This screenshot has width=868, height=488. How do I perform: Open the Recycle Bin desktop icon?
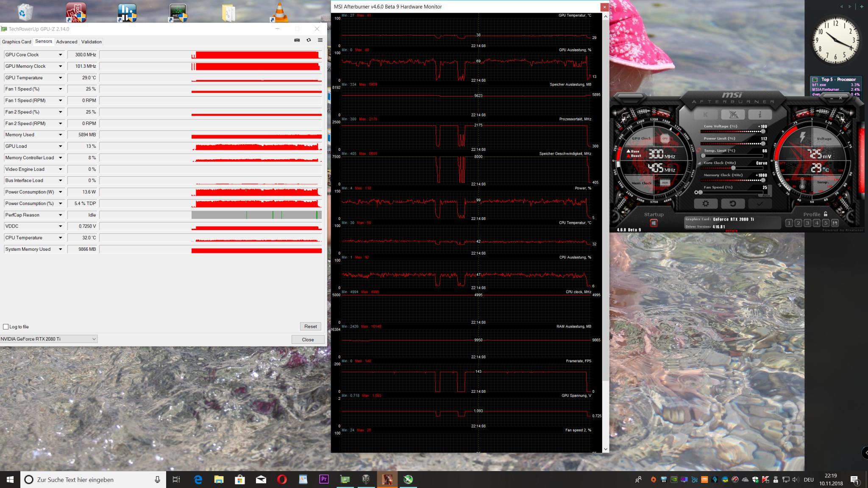click(25, 12)
